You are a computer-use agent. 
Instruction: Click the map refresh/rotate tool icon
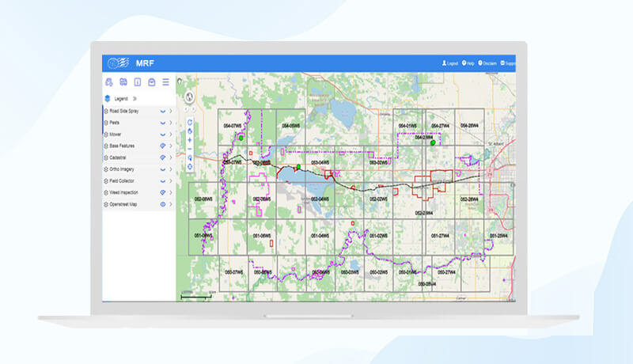point(190,122)
